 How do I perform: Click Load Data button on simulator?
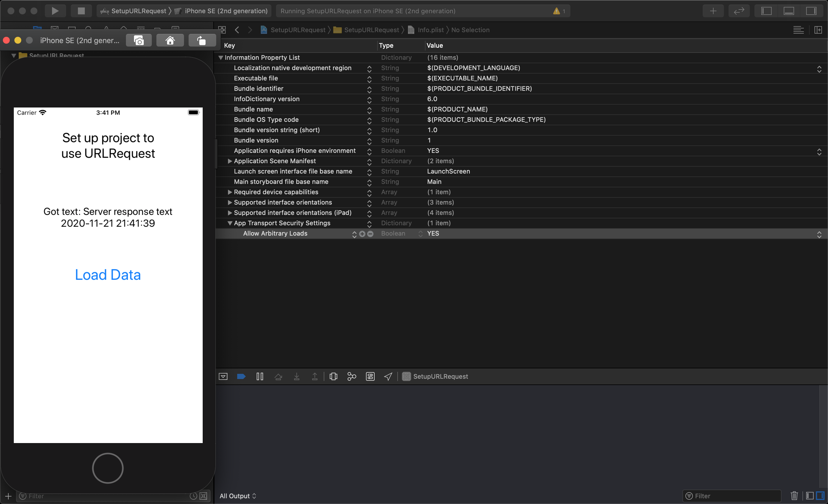coord(108,274)
